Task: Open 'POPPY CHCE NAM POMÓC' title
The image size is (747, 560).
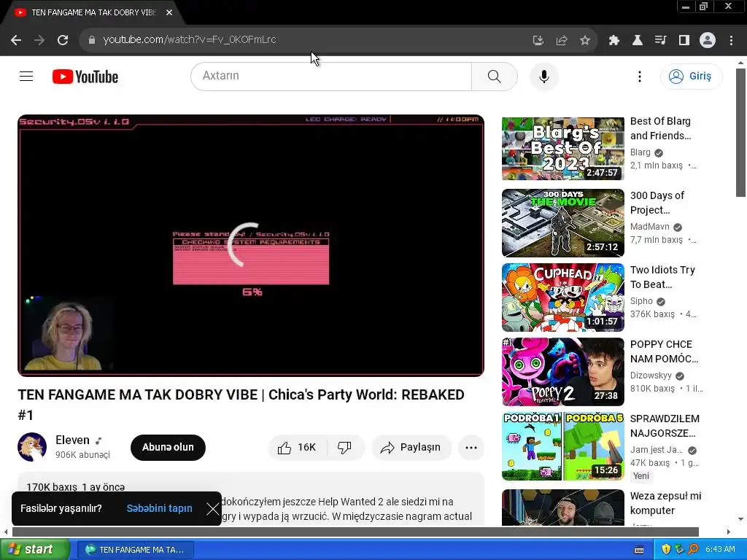Action: click(x=664, y=351)
